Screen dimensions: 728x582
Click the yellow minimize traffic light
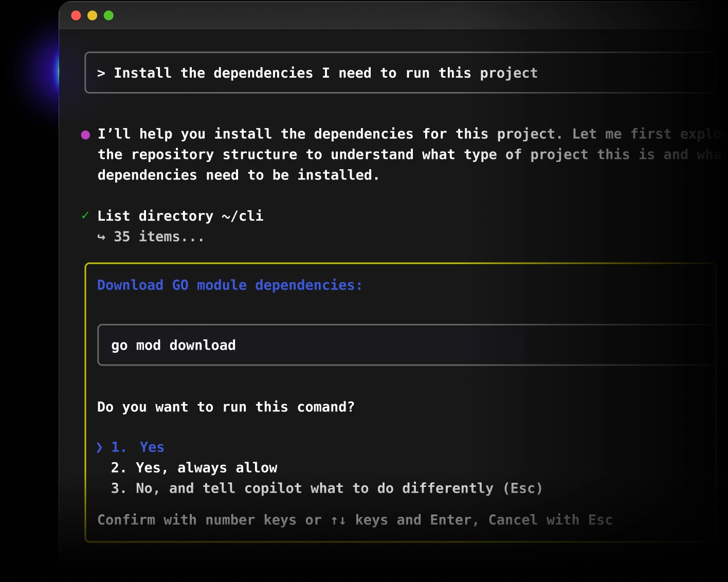(x=93, y=16)
